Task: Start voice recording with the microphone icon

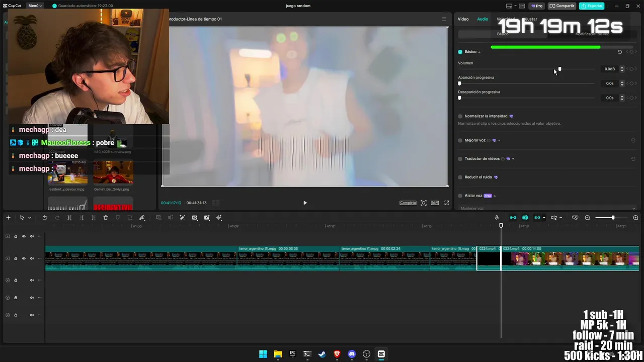Action: coord(497,218)
